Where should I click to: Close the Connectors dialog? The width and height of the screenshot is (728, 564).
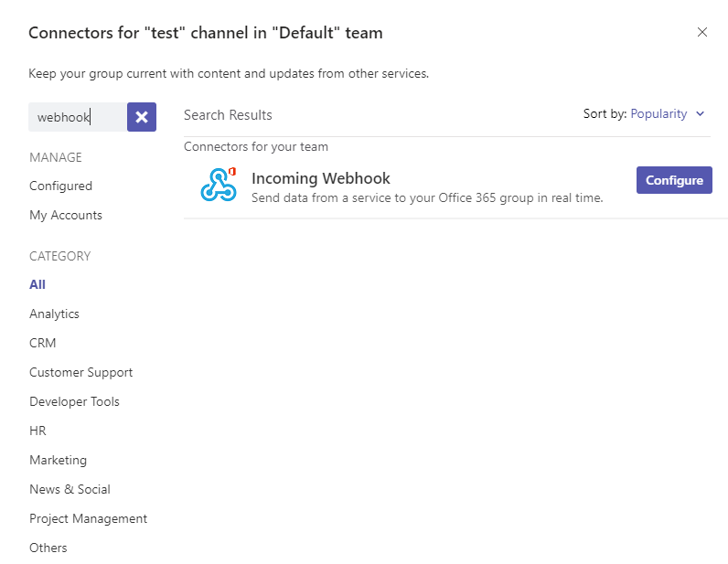click(702, 32)
